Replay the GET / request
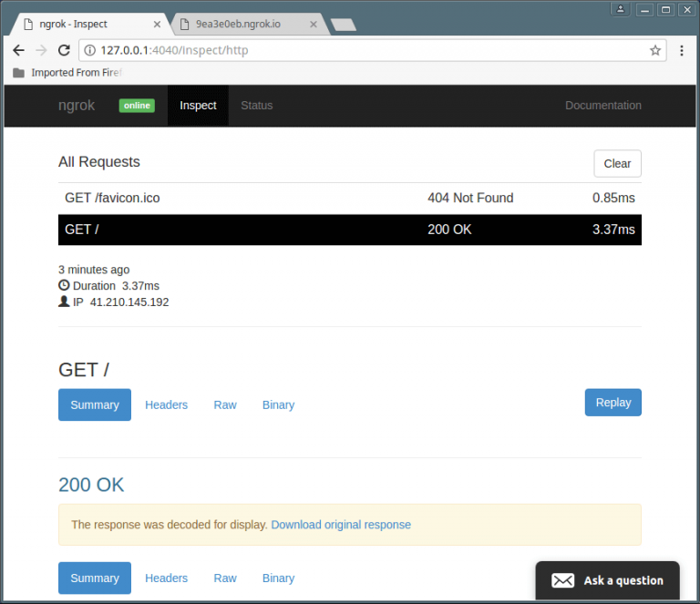Image resolution: width=700 pixels, height=604 pixels. point(613,403)
